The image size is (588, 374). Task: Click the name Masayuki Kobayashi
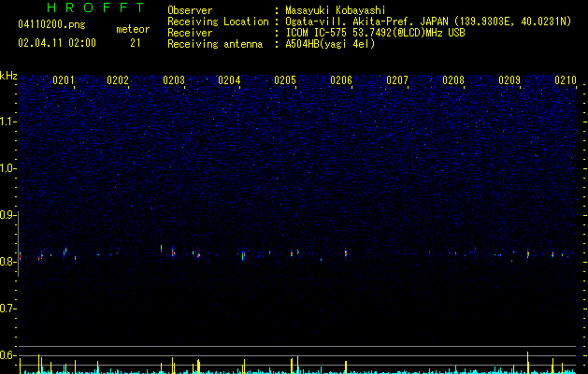pyautogui.click(x=336, y=10)
